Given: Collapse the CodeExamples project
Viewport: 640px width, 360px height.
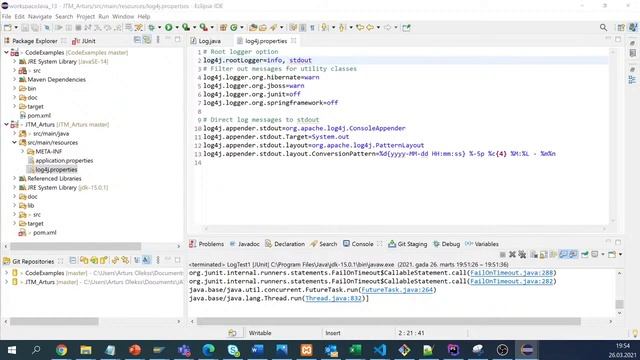Looking at the screenshot, I should (x=6, y=52).
